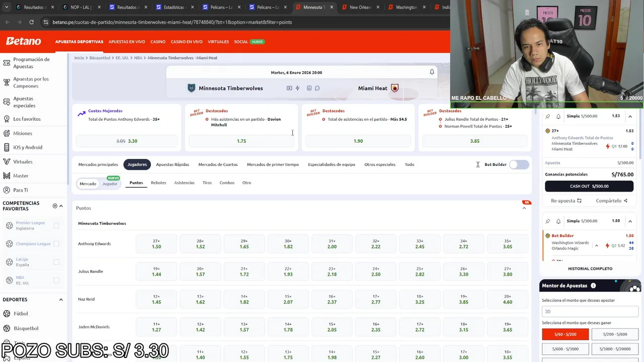This screenshot has width=644, height=362.
Task: Open Mentor de Apuestas info icon
Action: (593, 286)
